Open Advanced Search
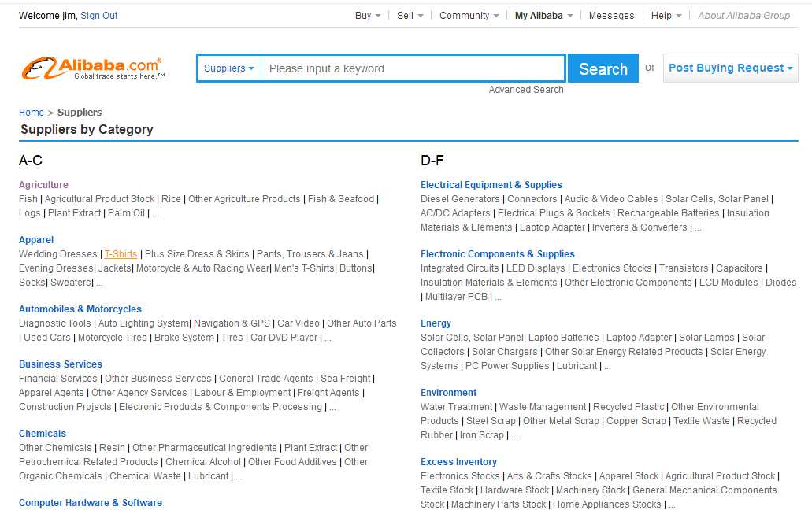This screenshot has width=812, height=510. pyautogui.click(x=526, y=90)
